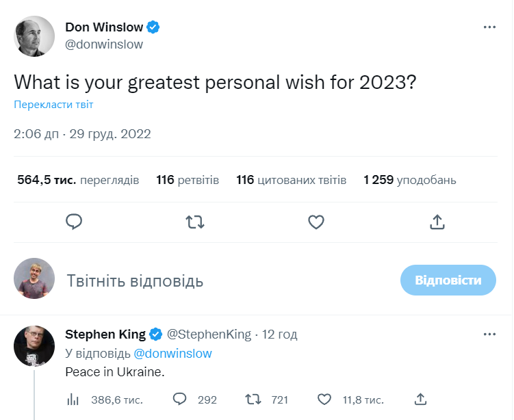Retweet Don Winslow's main tweet

(195, 222)
